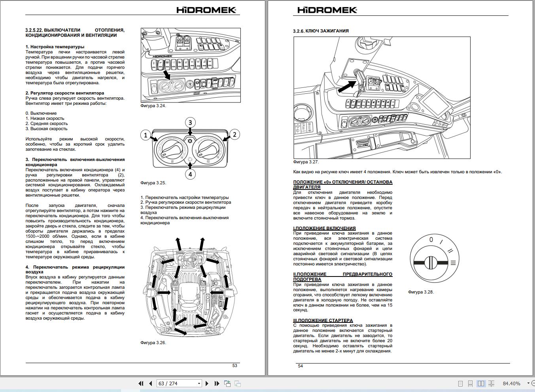Click Figure 3.25 climate knobs illustration
Image resolution: width=535 pixels, height=392 pixels.
click(x=190, y=148)
